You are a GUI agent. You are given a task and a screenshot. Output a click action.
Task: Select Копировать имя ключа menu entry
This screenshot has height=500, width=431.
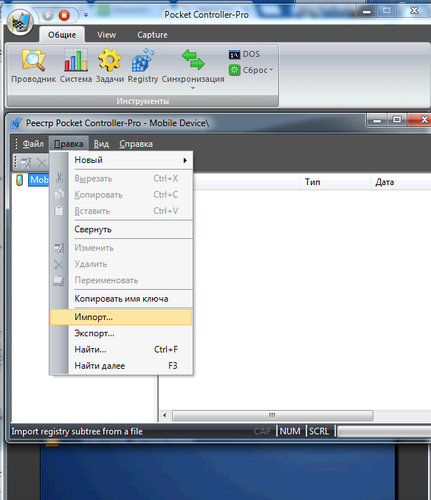coord(121,299)
